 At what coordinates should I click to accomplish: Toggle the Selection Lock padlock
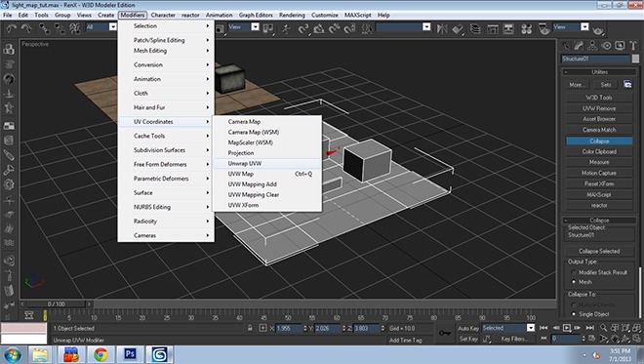click(x=250, y=328)
